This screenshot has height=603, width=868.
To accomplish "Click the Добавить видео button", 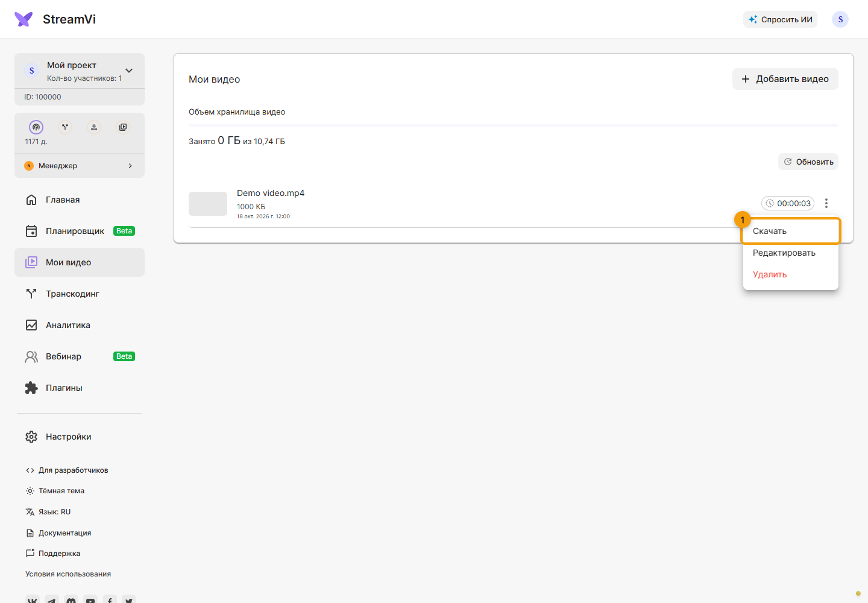I will coord(785,79).
